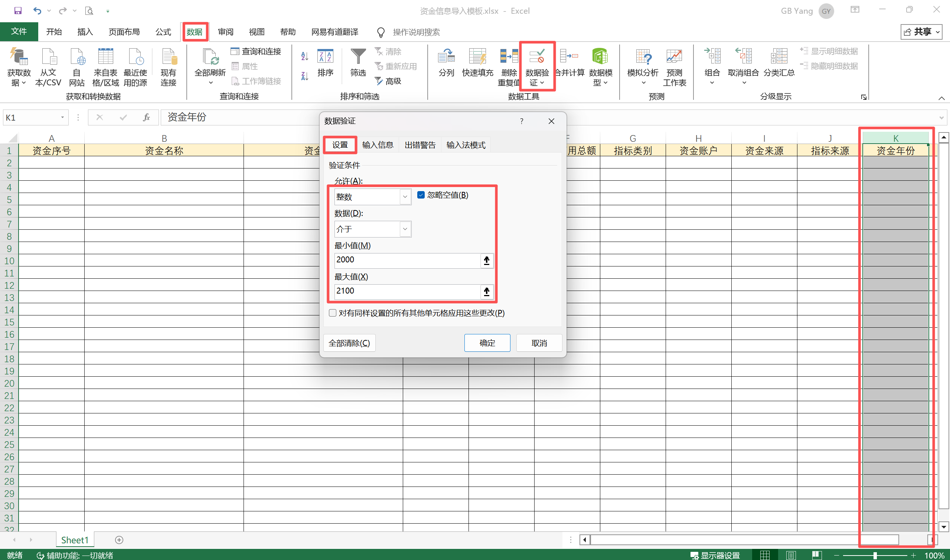Click range selector beside 最小值 field
The height and width of the screenshot is (560, 950).
(x=487, y=260)
